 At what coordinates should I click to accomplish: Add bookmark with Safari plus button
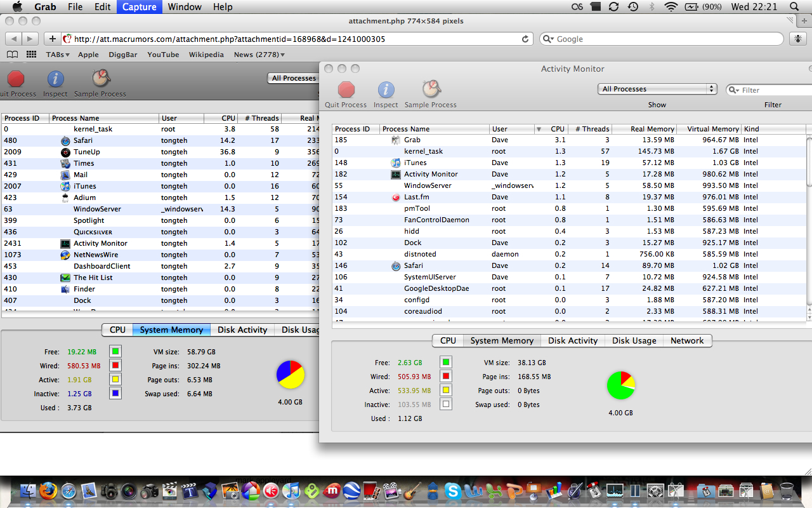pyautogui.click(x=53, y=39)
